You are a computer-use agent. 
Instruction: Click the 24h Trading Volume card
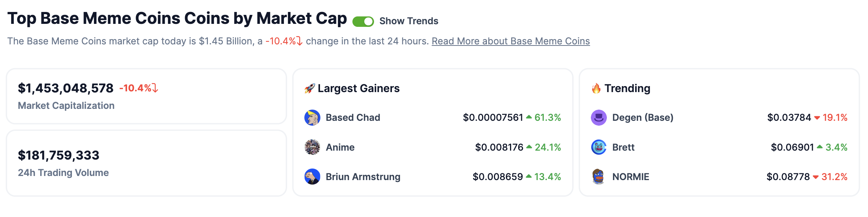pyautogui.click(x=147, y=162)
